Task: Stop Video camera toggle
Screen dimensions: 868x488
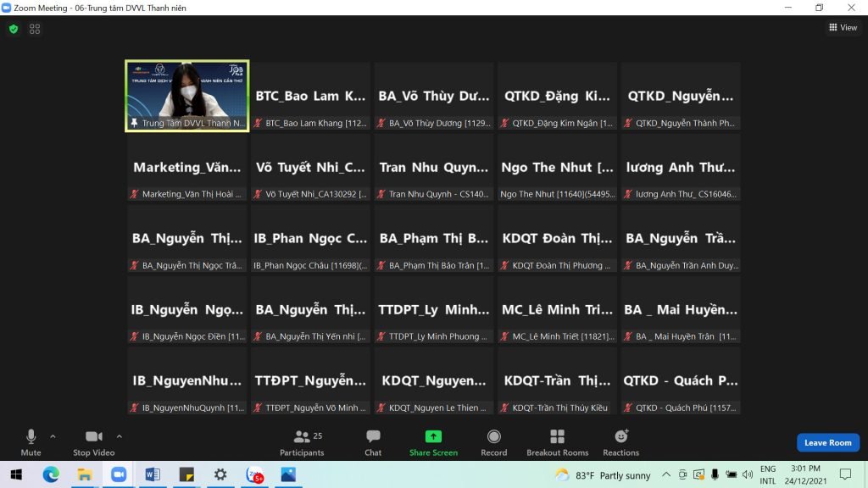Action: [x=93, y=437]
